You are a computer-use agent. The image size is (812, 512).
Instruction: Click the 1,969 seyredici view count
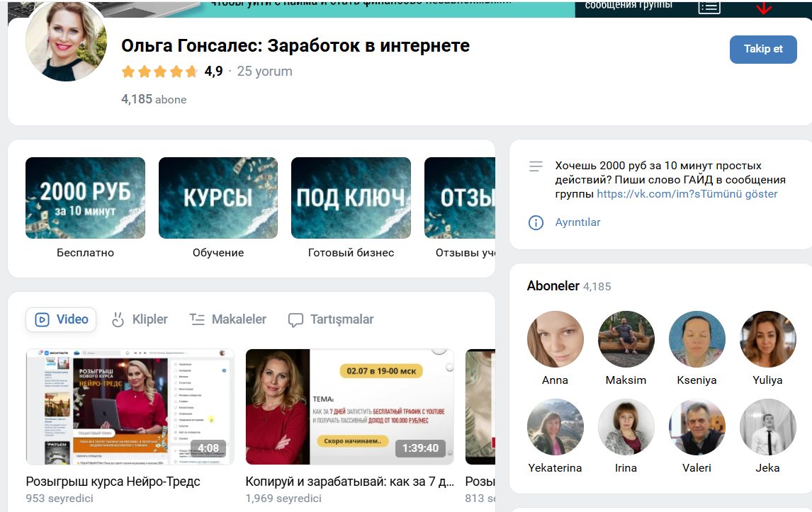pos(283,499)
